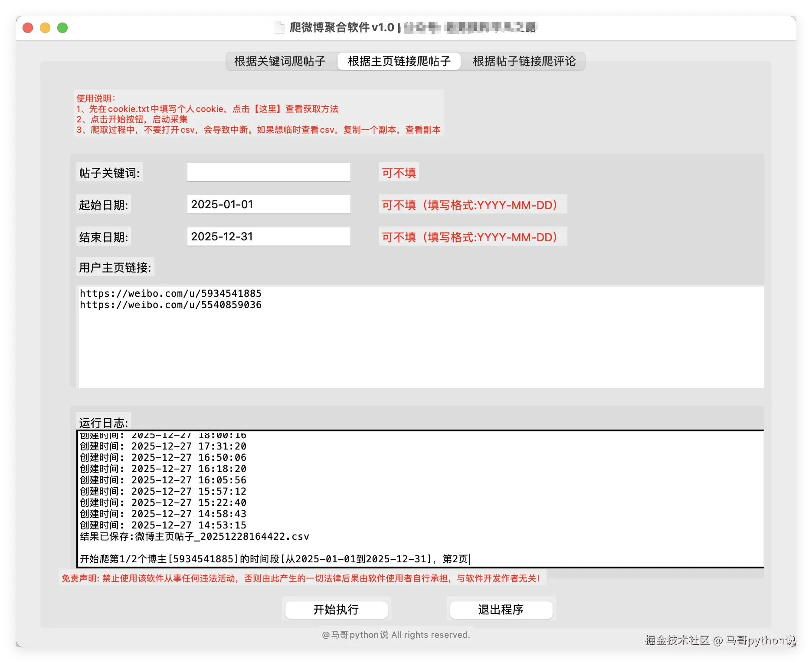Click the 帖子关键词 input field
Screen dimensions: 812x663
[x=268, y=172]
